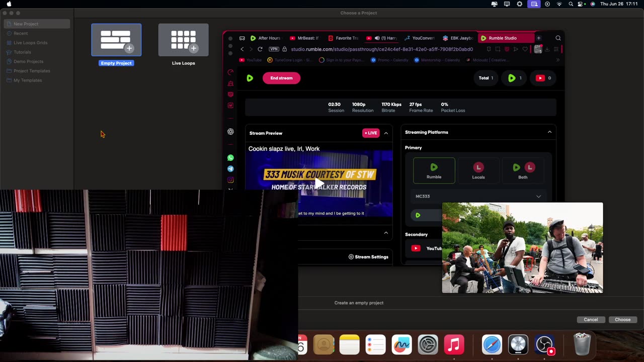Open Safari from the Dock
644x362 pixels.
(492, 345)
